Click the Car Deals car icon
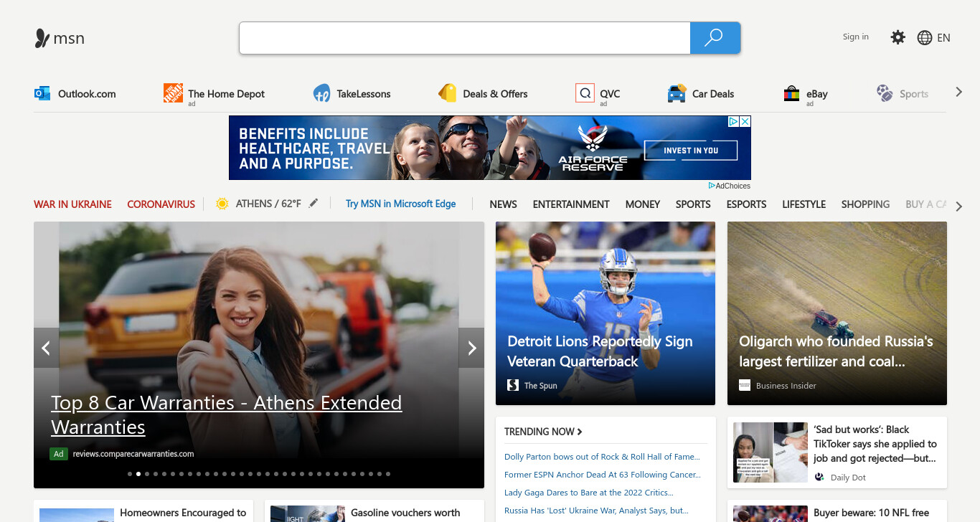Image resolution: width=980 pixels, height=522 pixels. (677, 94)
